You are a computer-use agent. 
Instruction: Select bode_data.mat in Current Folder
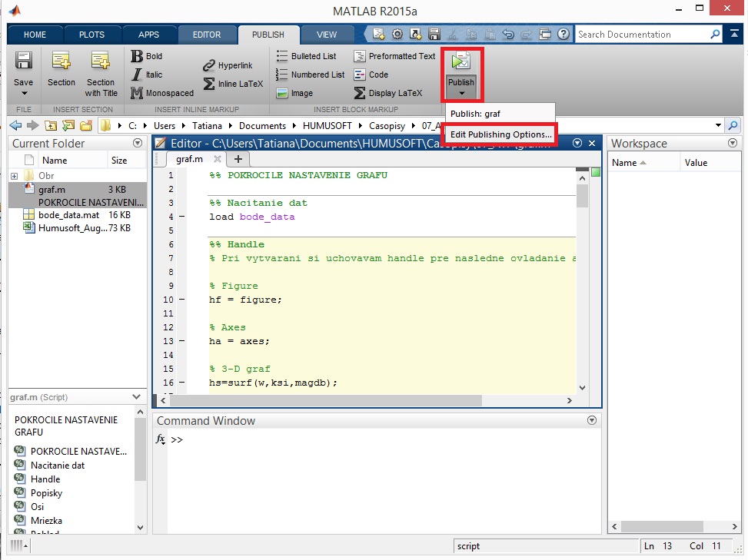(78, 215)
